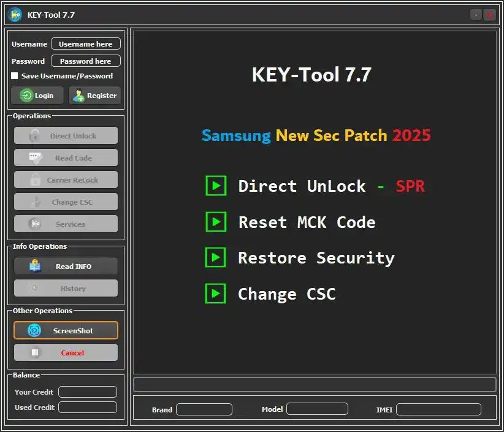Click the IMEI field
504x432 pixels.
[x=439, y=409]
